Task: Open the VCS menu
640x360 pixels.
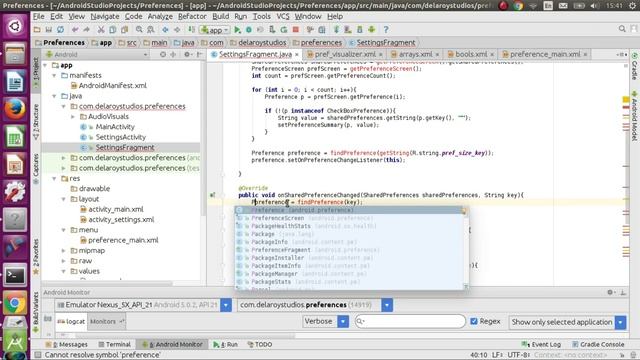Action: point(283,16)
